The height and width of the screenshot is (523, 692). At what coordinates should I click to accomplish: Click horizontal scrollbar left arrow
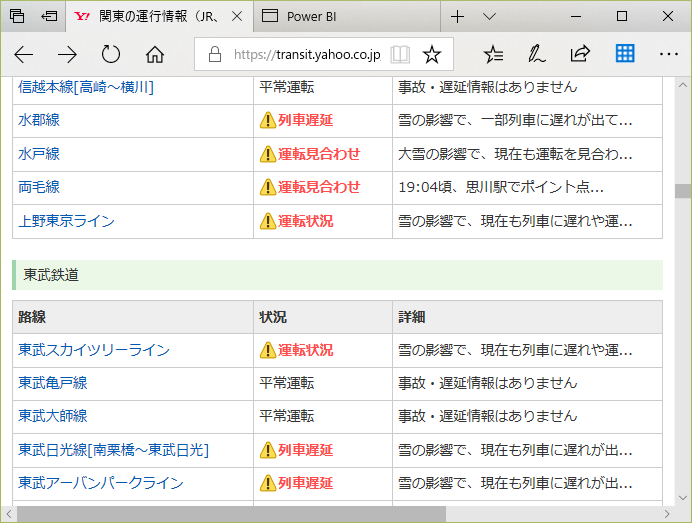[8, 514]
